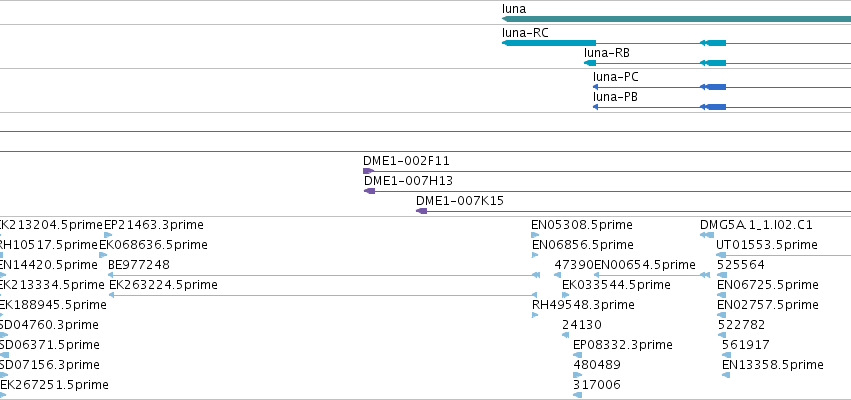Click the luna-RC thick exon block
851x400 pixels.
pos(549,43)
